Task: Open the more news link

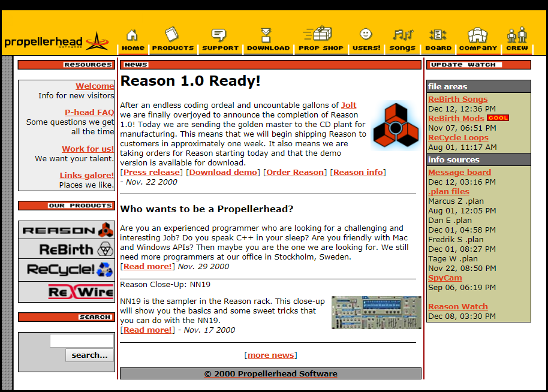Action: [x=270, y=355]
